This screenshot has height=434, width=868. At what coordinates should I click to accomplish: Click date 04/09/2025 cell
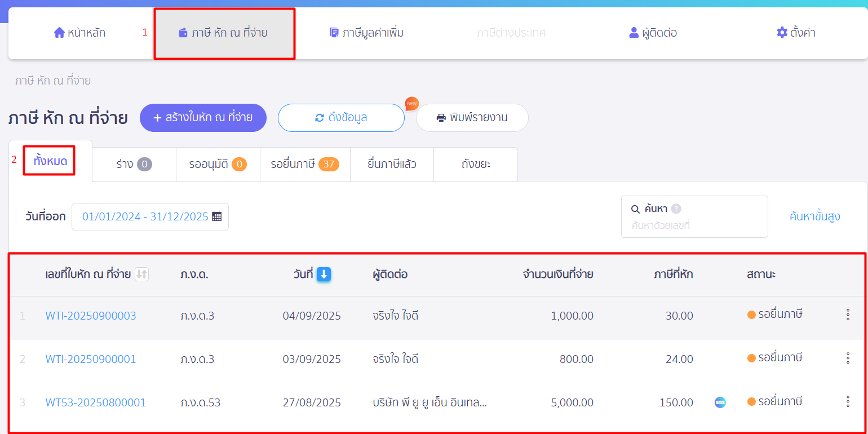click(x=312, y=316)
